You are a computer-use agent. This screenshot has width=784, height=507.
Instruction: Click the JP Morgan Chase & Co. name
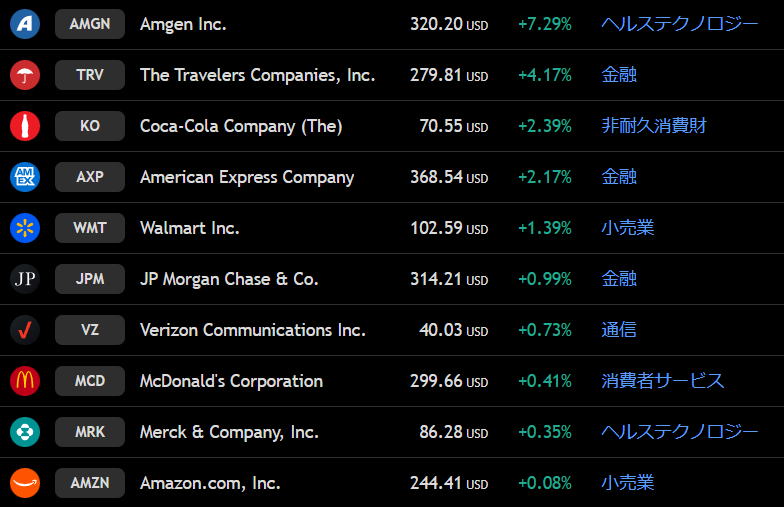pos(229,279)
